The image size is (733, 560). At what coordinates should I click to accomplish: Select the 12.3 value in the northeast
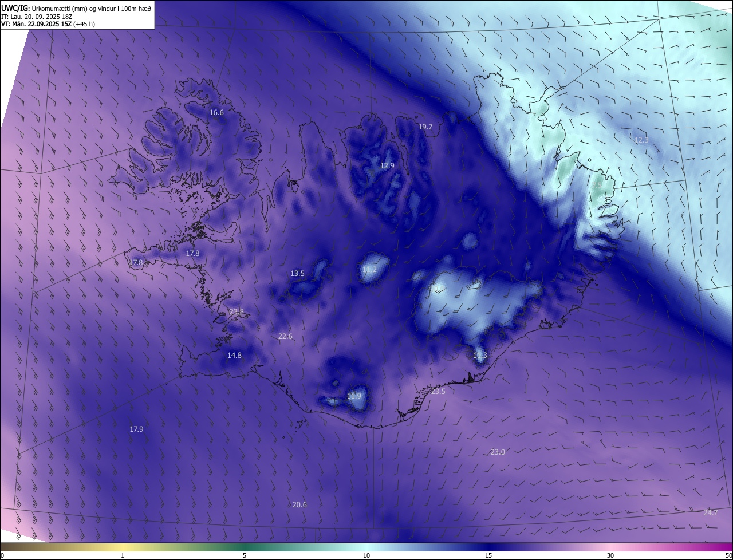pyautogui.click(x=641, y=140)
